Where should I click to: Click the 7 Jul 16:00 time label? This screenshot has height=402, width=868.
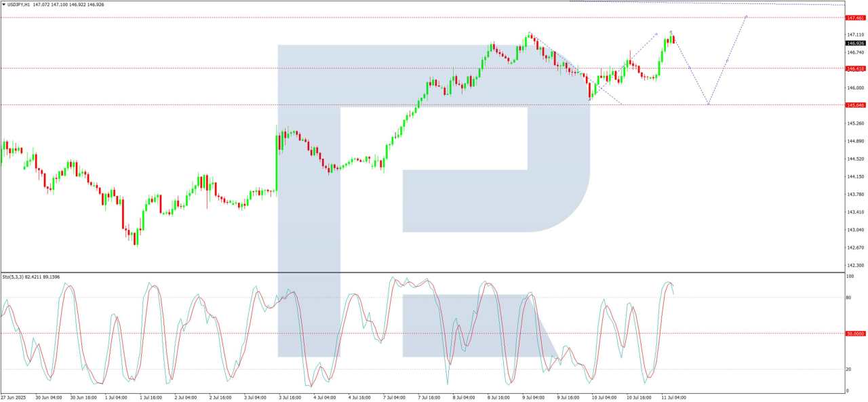429,398
